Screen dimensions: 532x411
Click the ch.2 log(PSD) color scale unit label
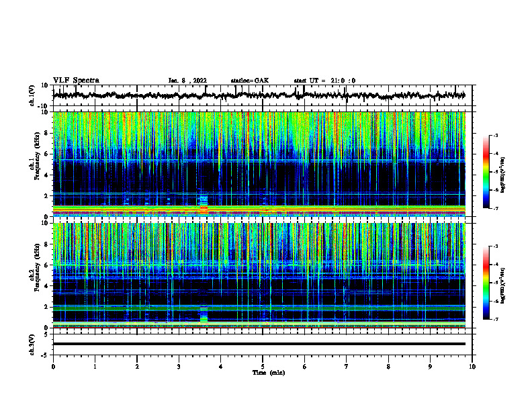tap(504, 286)
